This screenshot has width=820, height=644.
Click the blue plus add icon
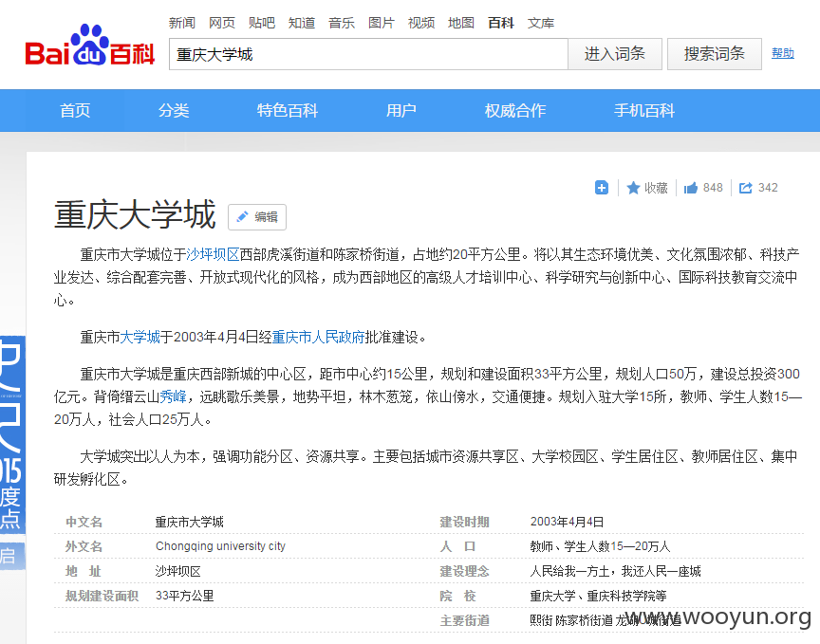(x=602, y=188)
